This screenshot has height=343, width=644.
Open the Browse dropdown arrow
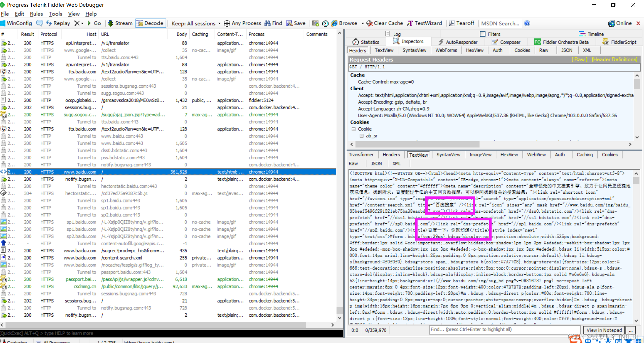(362, 24)
